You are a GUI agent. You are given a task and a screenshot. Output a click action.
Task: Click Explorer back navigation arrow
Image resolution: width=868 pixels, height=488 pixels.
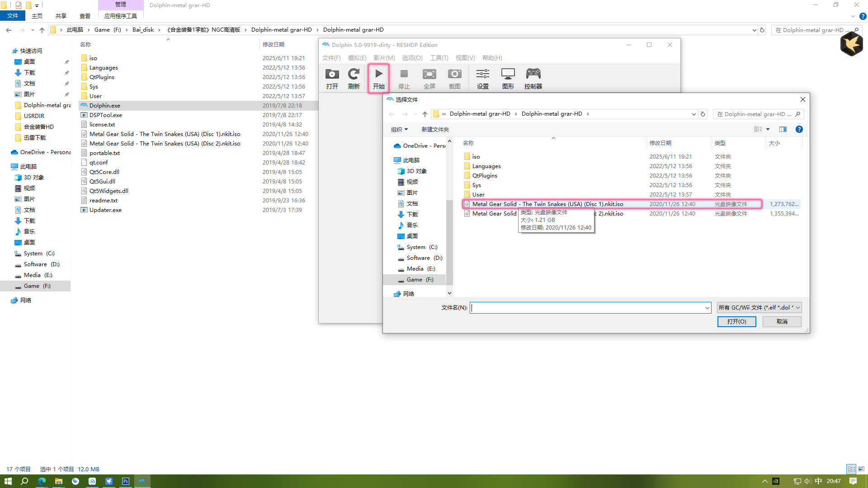tap(9, 30)
